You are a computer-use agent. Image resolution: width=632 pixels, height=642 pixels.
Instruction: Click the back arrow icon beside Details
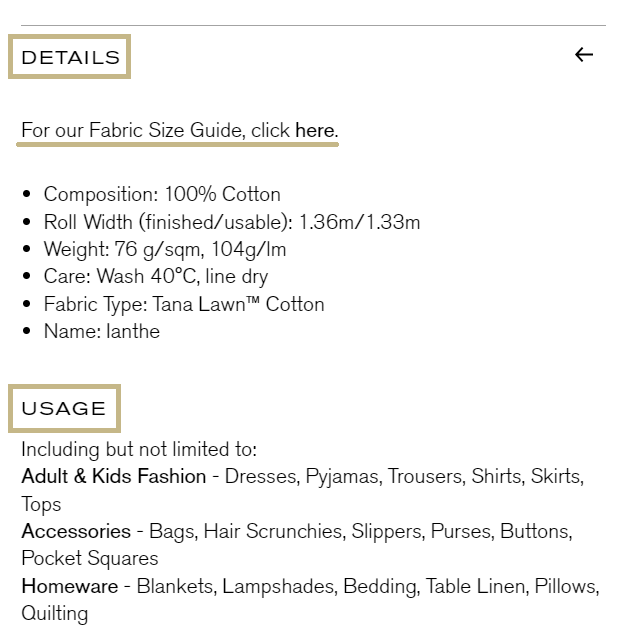[x=584, y=55]
